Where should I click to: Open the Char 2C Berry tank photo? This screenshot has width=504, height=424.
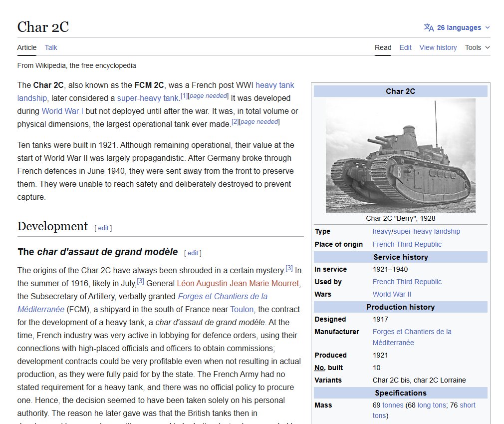pyautogui.click(x=401, y=156)
